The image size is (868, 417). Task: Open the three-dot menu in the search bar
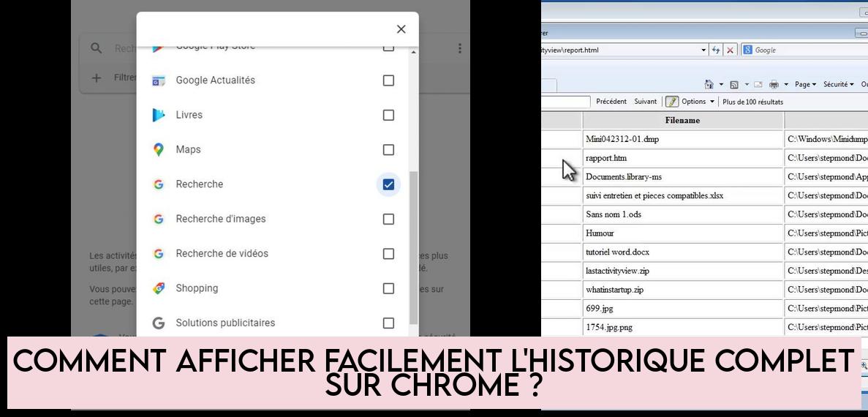pos(459,49)
